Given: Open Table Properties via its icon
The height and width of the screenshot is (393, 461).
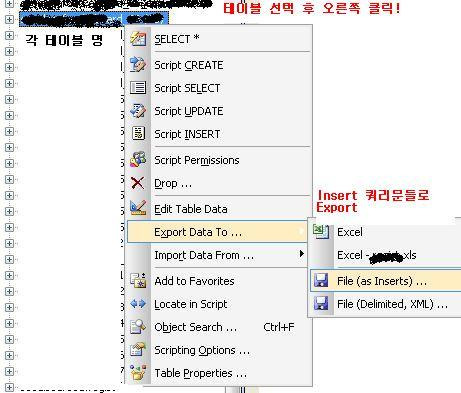Looking at the screenshot, I should click(x=138, y=373).
